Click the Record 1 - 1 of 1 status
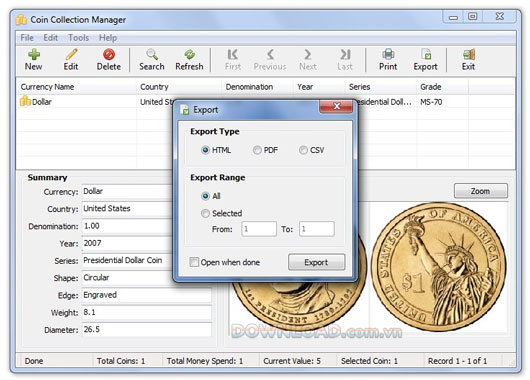 click(457, 361)
